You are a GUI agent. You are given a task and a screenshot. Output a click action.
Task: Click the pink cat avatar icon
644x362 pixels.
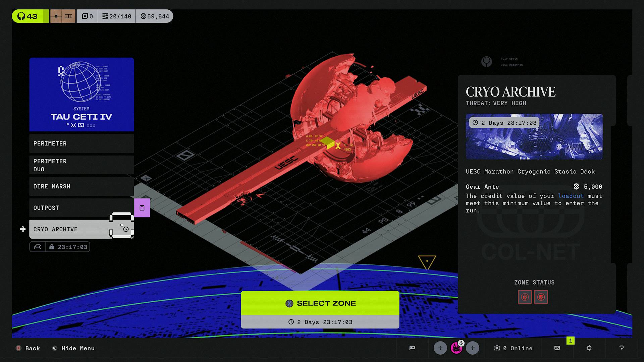456,348
